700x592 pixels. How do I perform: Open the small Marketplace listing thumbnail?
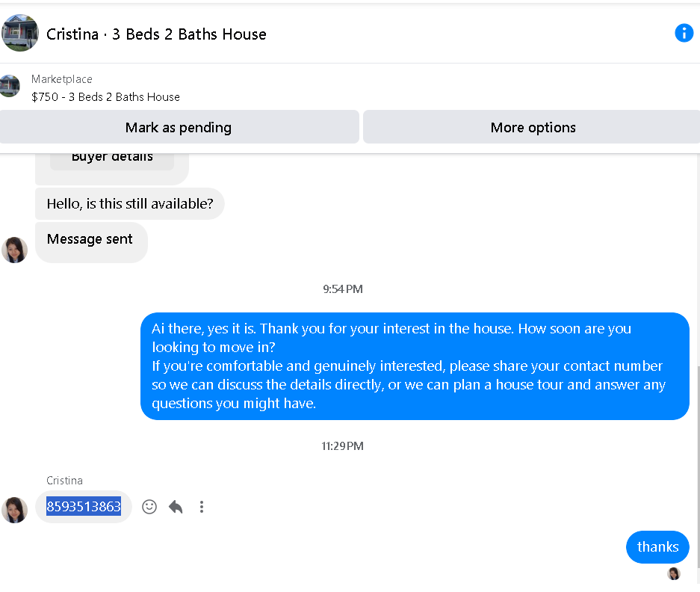pos(10,86)
